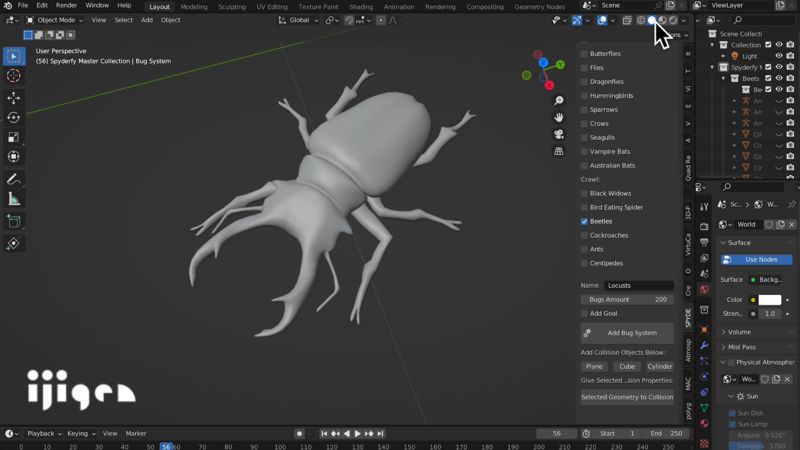Click the Use Nodes button
This screenshot has height=450, width=800.
(757, 260)
